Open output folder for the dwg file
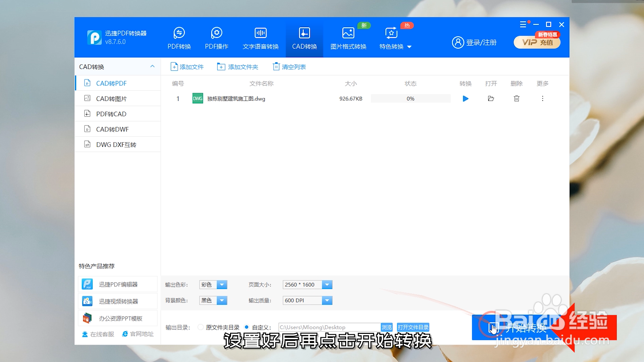This screenshot has height=362, width=644. point(491,99)
